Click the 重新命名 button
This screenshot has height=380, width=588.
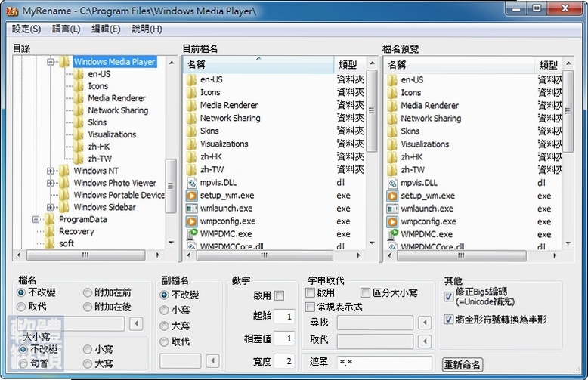pyautogui.click(x=463, y=365)
